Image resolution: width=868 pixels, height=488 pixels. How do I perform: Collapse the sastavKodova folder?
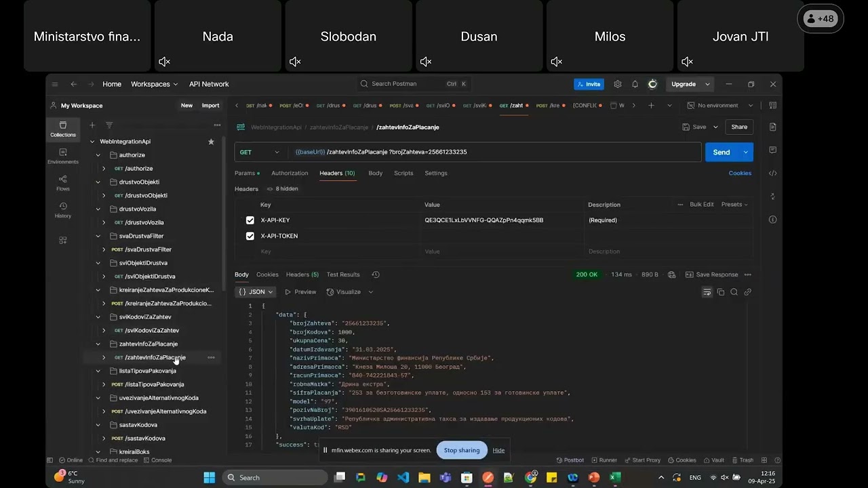tap(98, 425)
